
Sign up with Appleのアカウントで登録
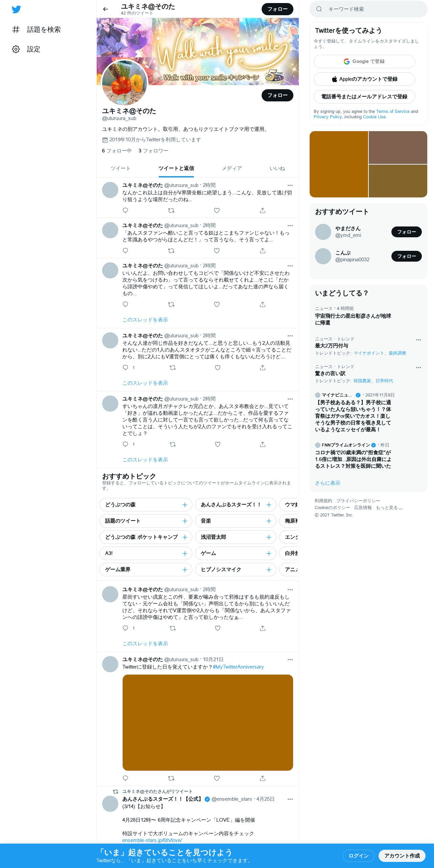pos(364,79)
